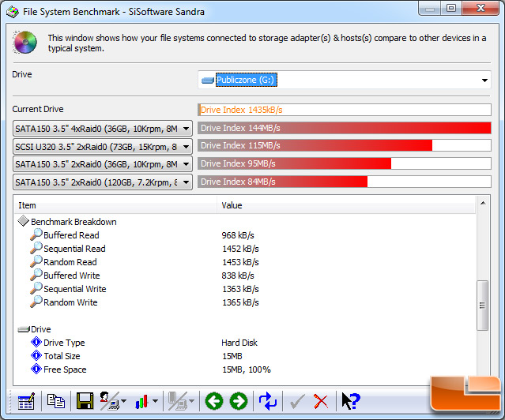Select the Free Space row
The height and width of the screenshot is (420, 505).
pos(245,369)
